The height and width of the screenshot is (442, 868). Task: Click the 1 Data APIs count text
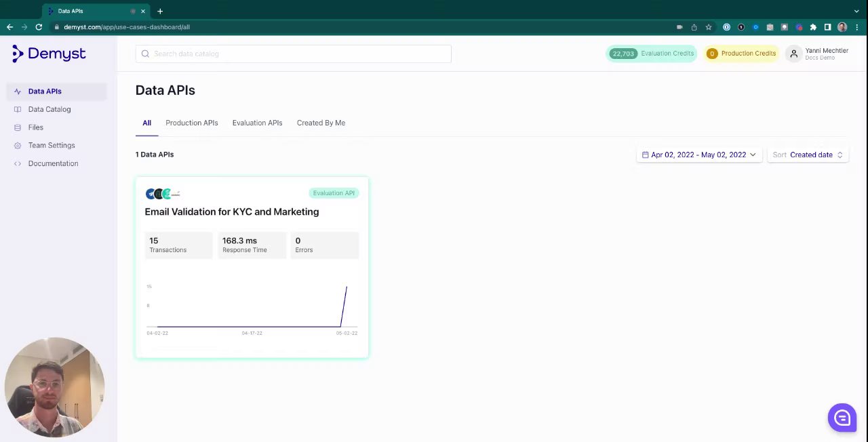[x=155, y=155]
